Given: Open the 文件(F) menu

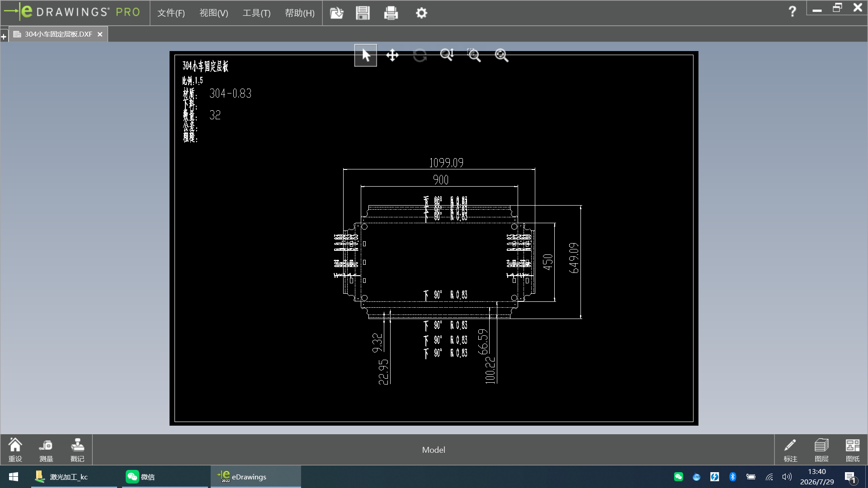Looking at the screenshot, I should 171,13.
